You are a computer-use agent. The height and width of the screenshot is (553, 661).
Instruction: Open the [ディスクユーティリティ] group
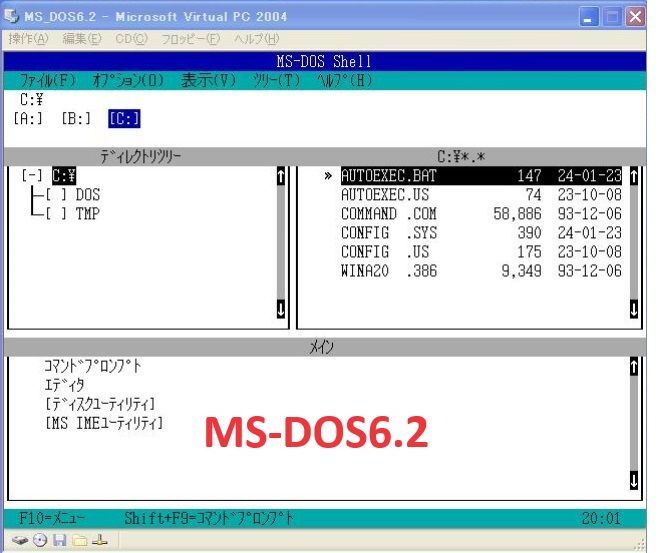coord(100,404)
